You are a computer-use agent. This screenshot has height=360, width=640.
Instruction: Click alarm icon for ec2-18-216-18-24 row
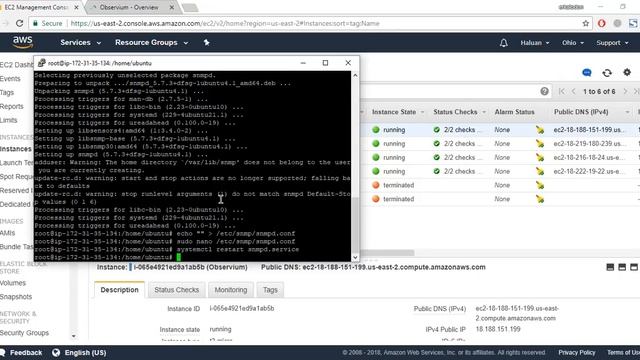[x=540, y=158]
